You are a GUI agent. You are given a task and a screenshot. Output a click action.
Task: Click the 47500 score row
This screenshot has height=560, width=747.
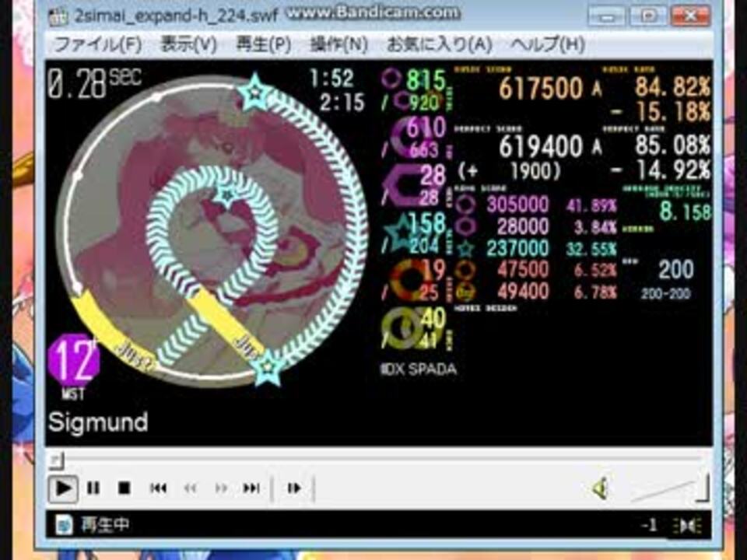click(535, 270)
